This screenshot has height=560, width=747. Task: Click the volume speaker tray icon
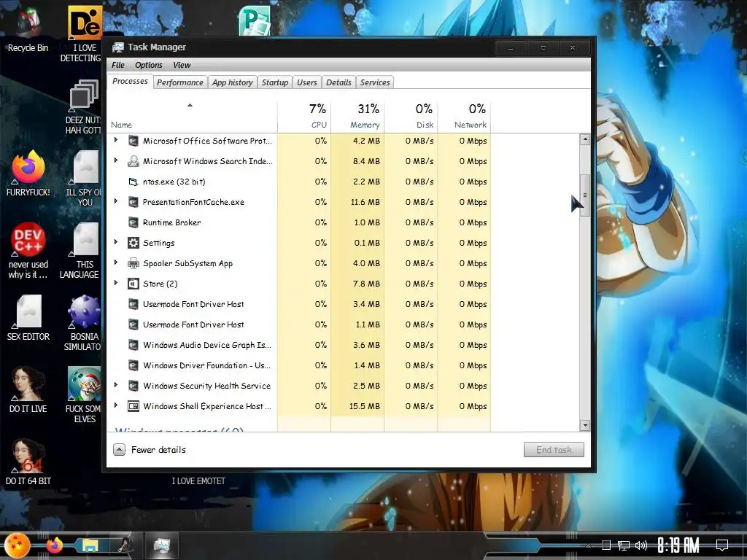point(641,545)
